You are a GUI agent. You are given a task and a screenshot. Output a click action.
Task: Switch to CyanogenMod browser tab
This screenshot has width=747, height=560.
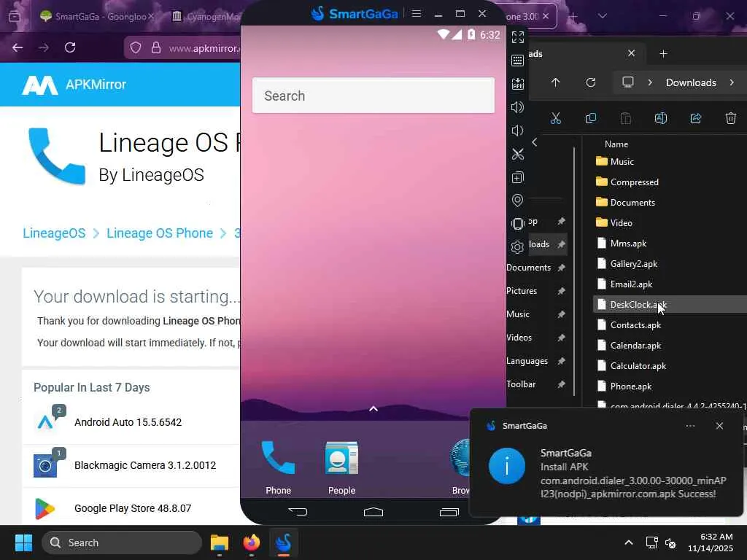tap(205, 17)
